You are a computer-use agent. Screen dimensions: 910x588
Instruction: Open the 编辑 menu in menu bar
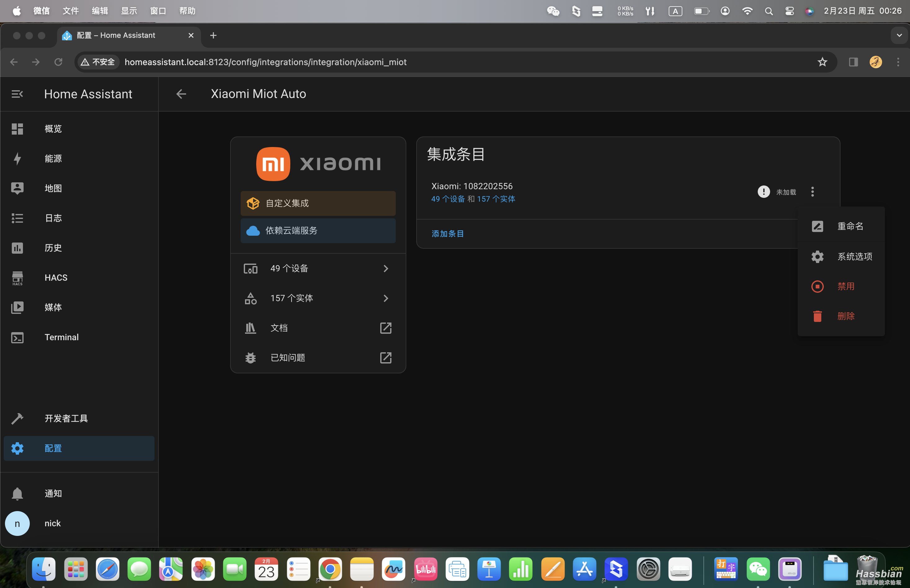[x=100, y=11]
